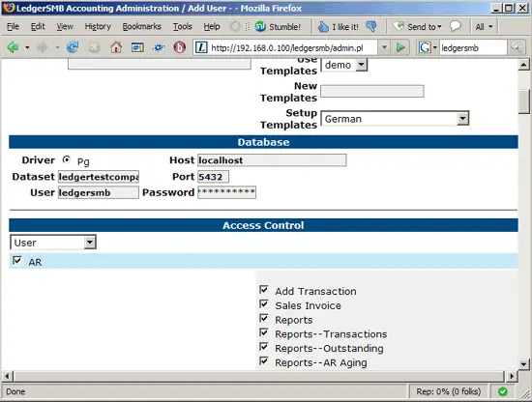The width and height of the screenshot is (532, 402).
Task: Click the Database section header
Action: (263, 142)
